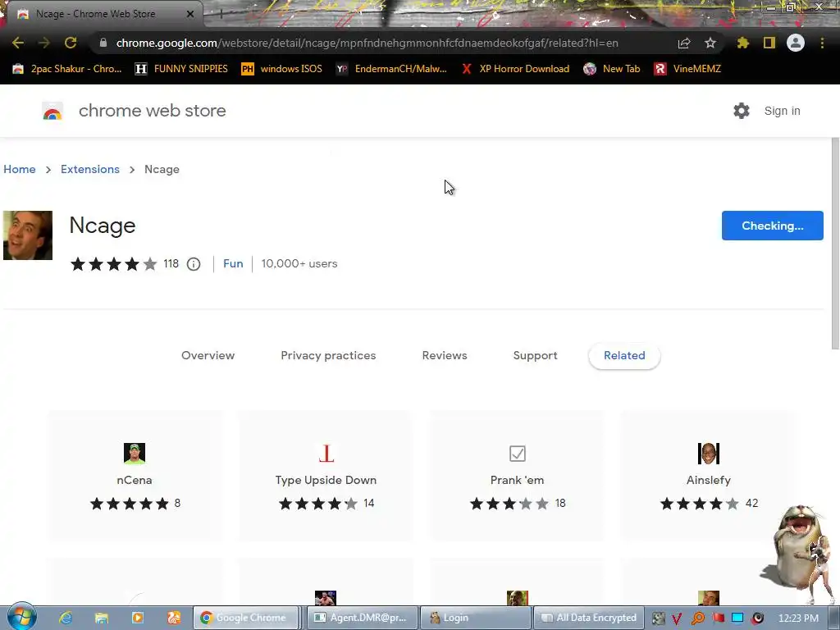840x630 pixels.
Task: Open the orange UC Browser taskbar icon
Action: click(174, 618)
